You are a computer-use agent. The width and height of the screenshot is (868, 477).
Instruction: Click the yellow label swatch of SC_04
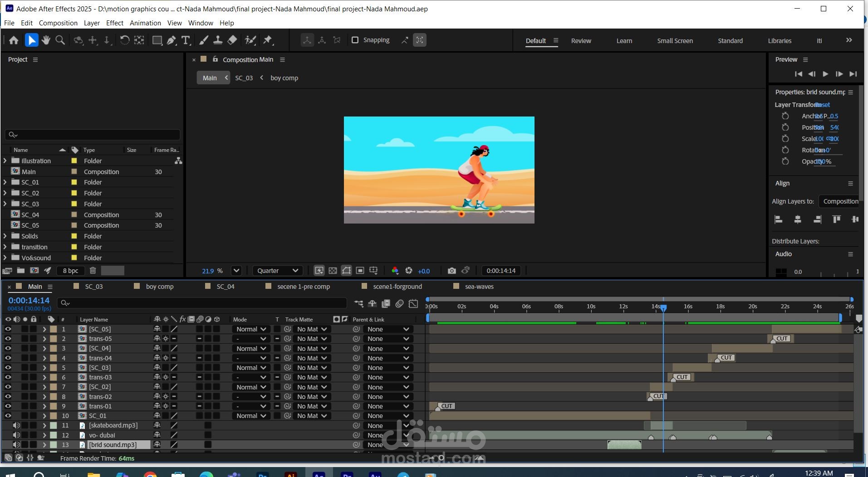[74, 214]
